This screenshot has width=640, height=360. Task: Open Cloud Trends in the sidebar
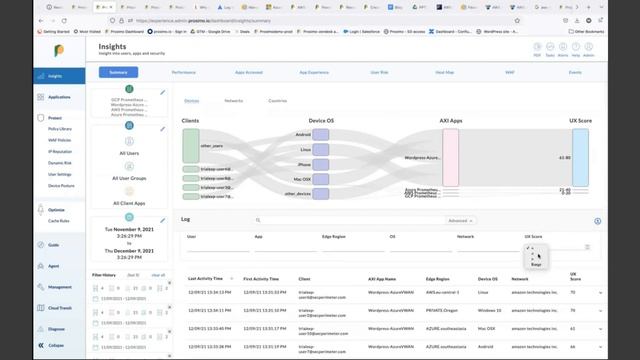point(60,308)
